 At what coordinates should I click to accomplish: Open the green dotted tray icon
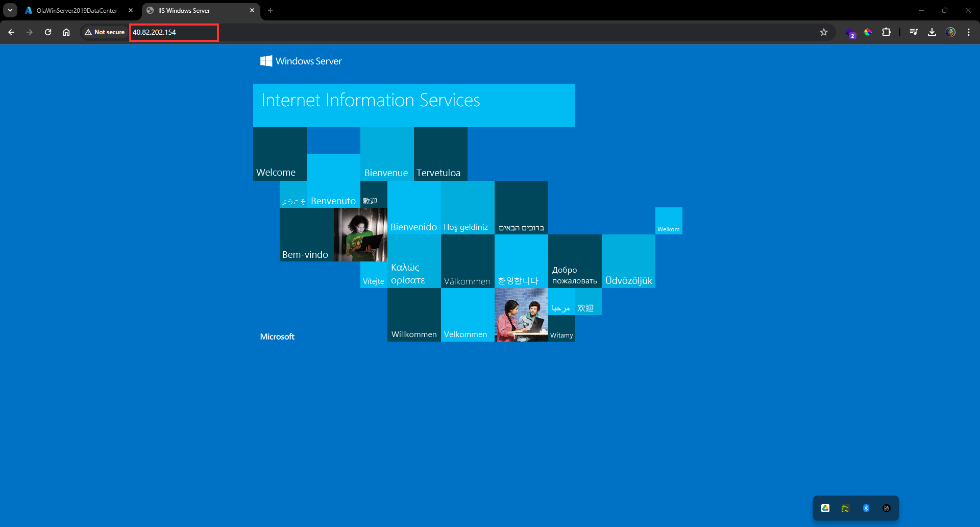tap(846, 508)
